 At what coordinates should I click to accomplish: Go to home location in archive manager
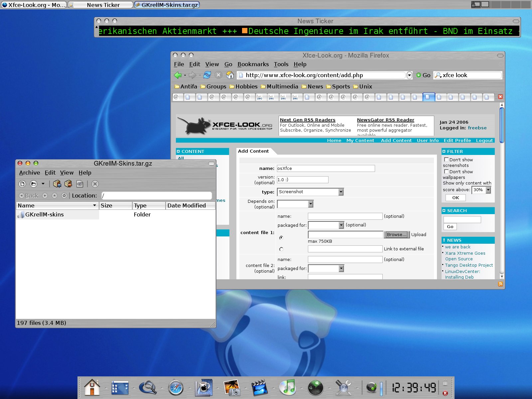coord(64,196)
